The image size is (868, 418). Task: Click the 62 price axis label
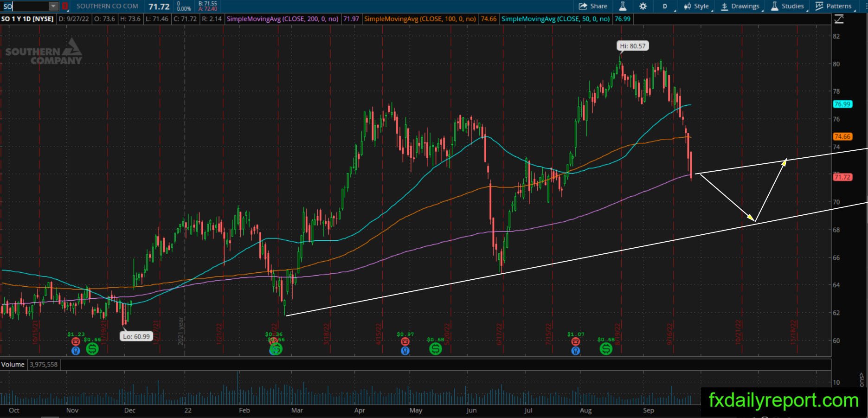836,313
